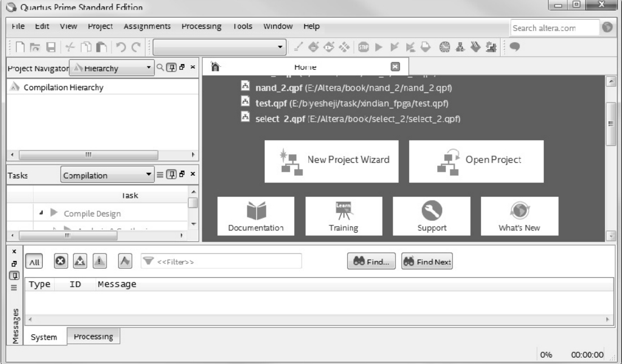Toggle the warning messages filter
The height and width of the screenshot is (364, 622).
(99, 261)
